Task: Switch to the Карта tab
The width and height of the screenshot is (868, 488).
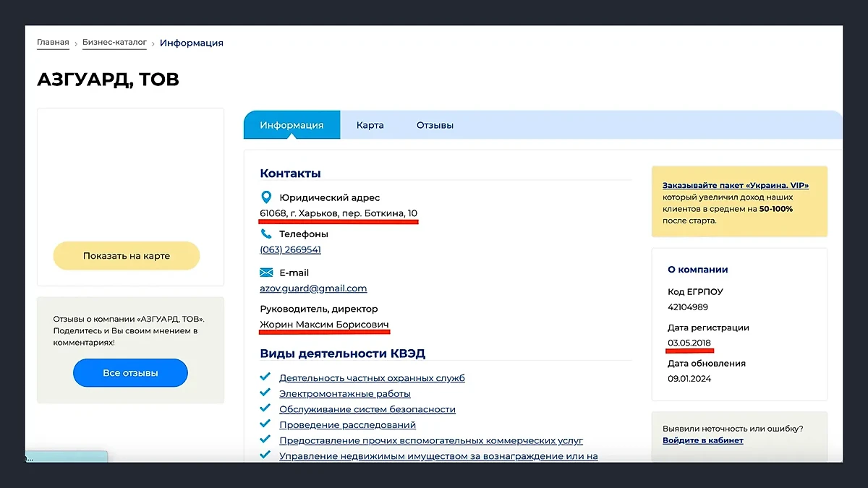Action: tap(370, 124)
